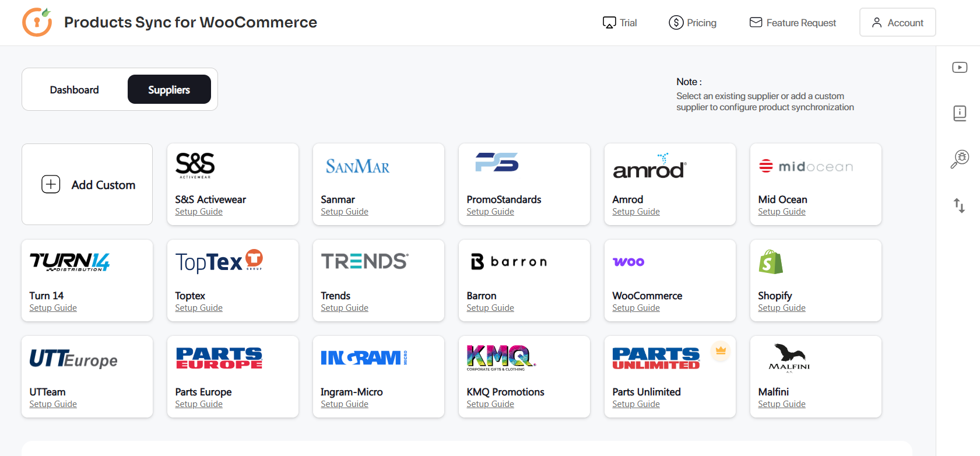Viewport: 980px width, 456px height.
Task: Click the Ingram Micro logo
Action: coord(364,357)
